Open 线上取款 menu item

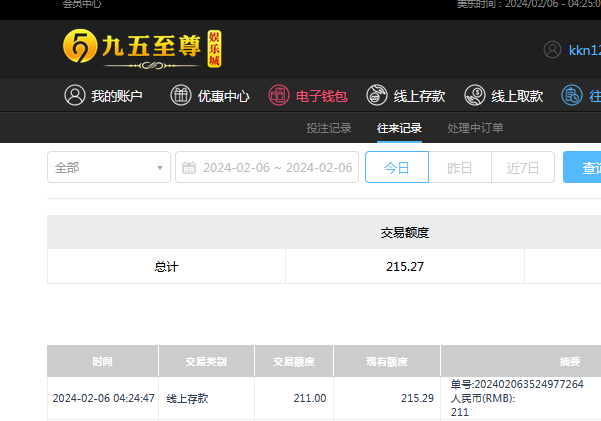pos(517,96)
